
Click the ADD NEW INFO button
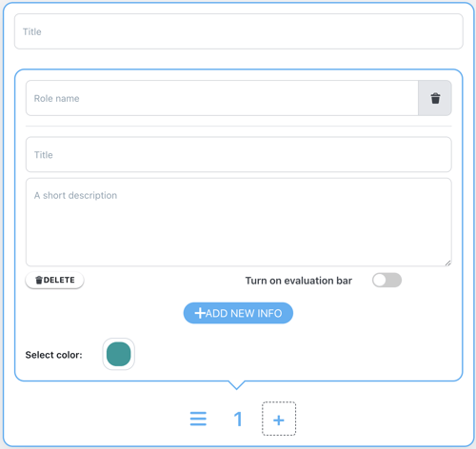pos(238,313)
